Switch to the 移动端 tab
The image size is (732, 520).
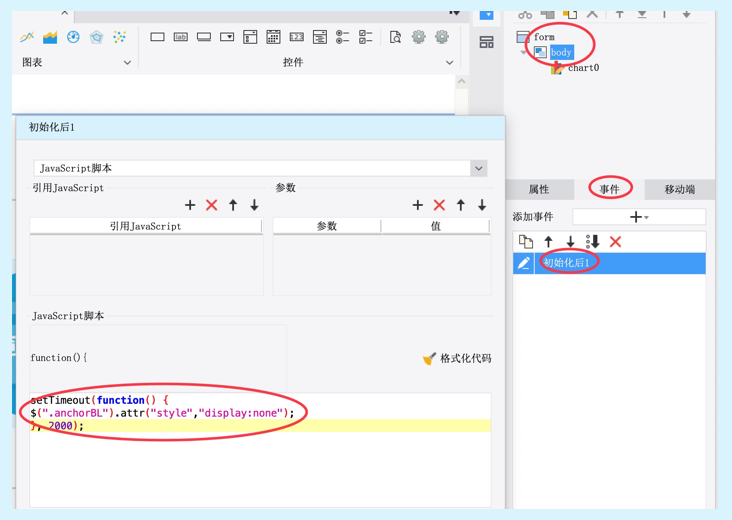click(x=680, y=190)
